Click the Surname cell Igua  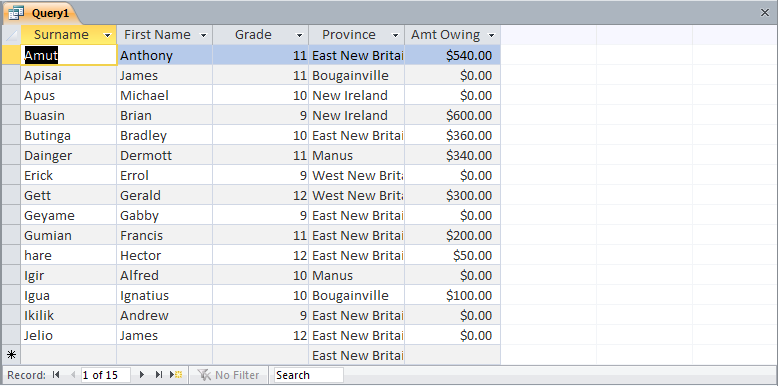click(69, 295)
